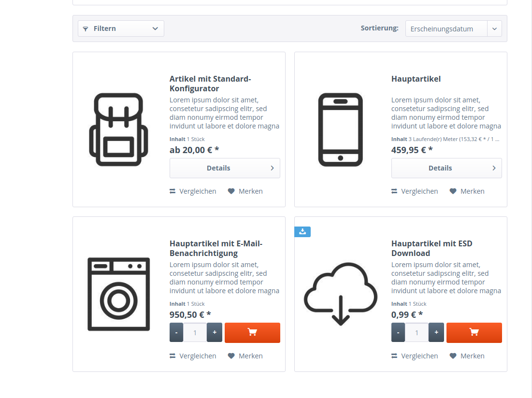Open the cloud download product image

[x=340, y=294]
